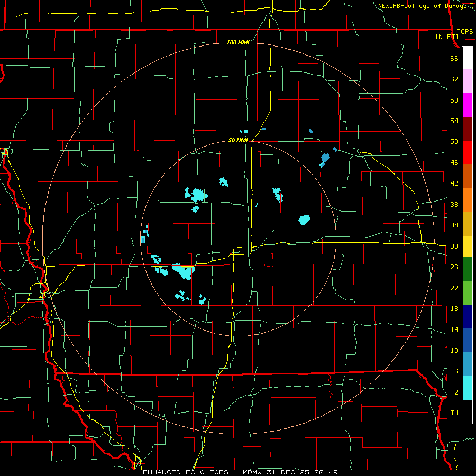476x476 pixels.
Task: Select the dark orange legend swatch
Action: [467, 176]
